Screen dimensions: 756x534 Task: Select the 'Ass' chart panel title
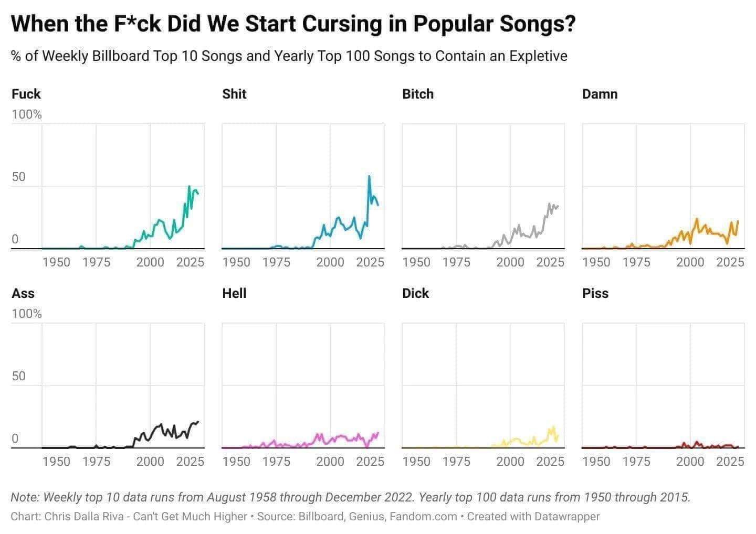(23, 293)
